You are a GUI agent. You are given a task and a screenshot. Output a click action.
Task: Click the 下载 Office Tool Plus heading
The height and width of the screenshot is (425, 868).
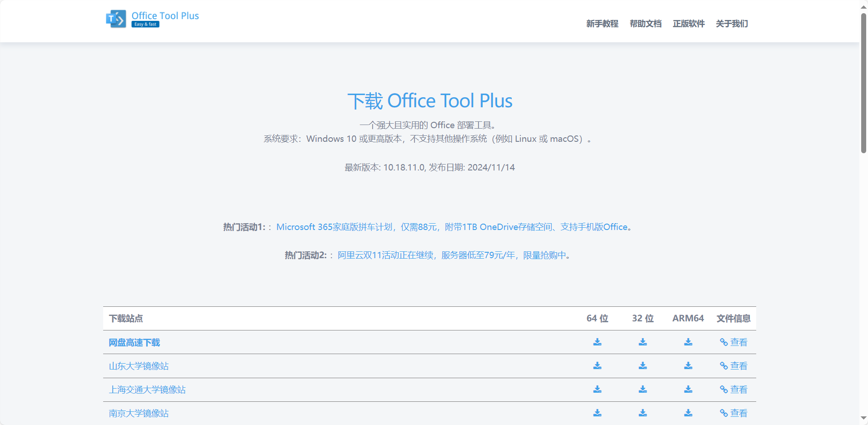click(x=430, y=101)
